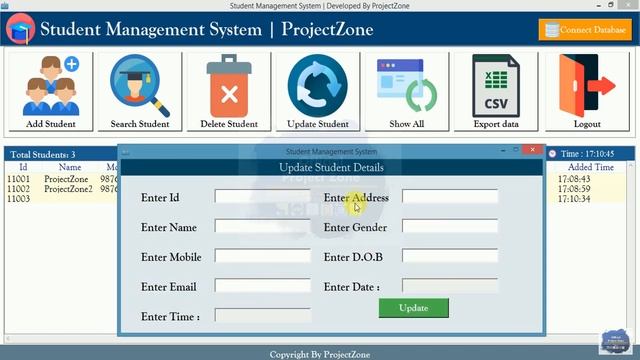Click the Added Time column header
Image resolution: width=640 pixels, height=360 pixels.
[x=591, y=167]
